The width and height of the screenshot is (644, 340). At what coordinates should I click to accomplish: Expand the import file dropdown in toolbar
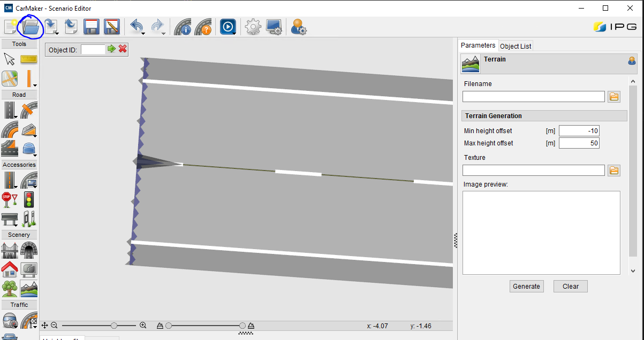(x=56, y=34)
